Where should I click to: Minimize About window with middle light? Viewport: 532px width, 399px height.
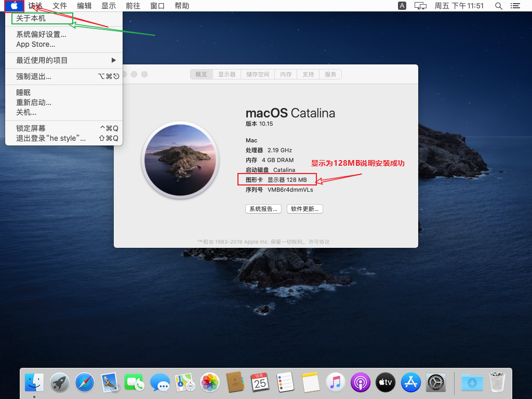(134, 74)
